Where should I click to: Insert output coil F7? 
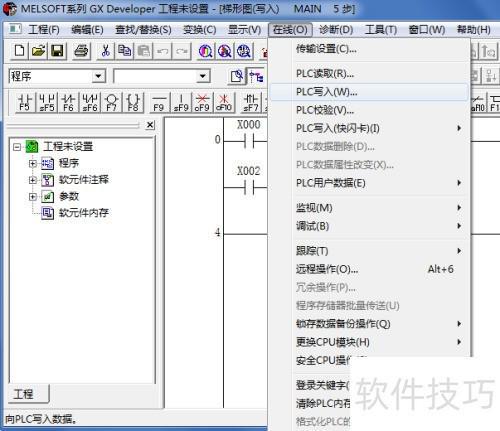(x=112, y=102)
